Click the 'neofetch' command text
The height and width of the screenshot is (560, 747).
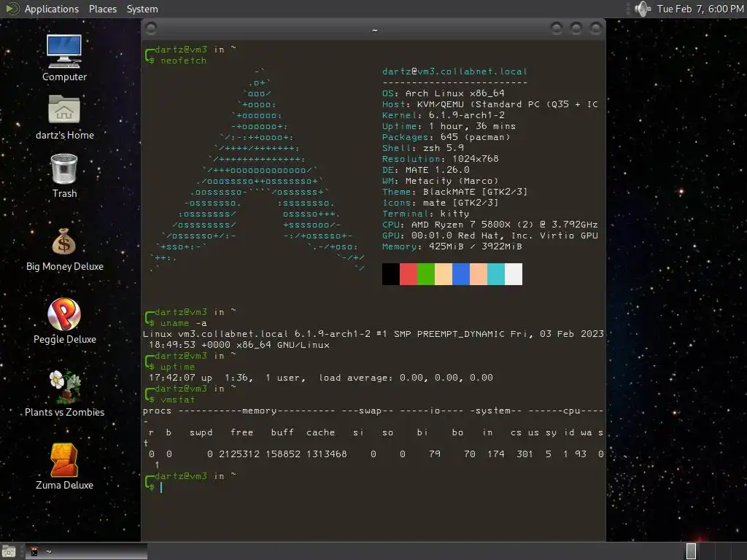click(183, 61)
